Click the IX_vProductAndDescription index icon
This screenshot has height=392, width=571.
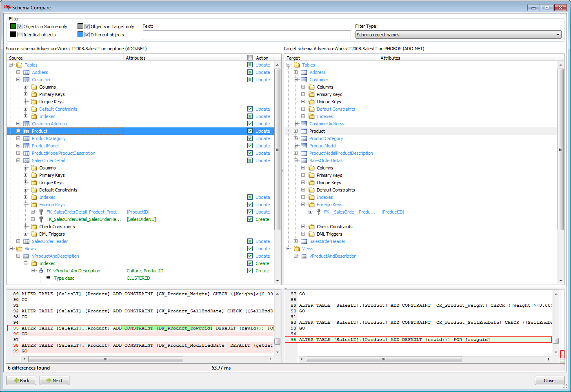coord(41,271)
